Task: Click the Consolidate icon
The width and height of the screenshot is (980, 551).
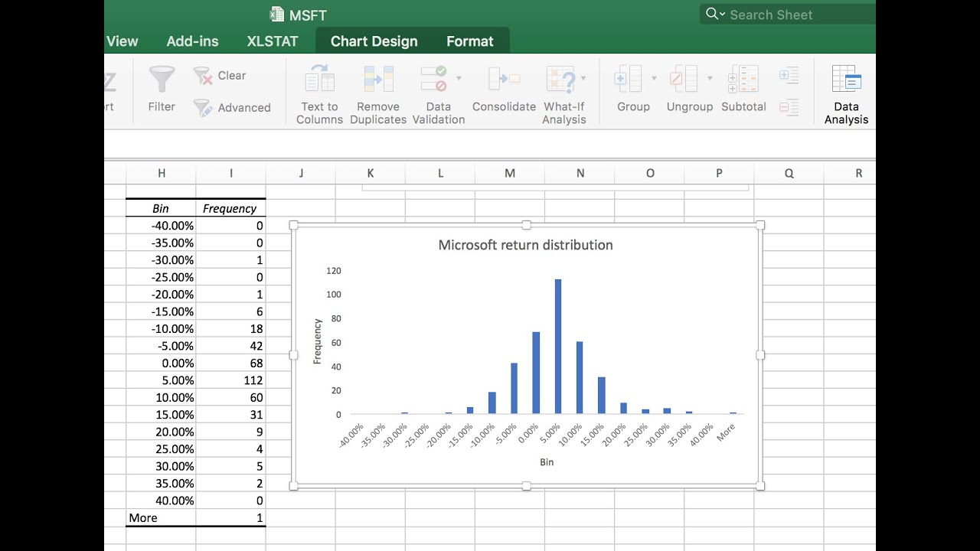Action: pos(504,79)
